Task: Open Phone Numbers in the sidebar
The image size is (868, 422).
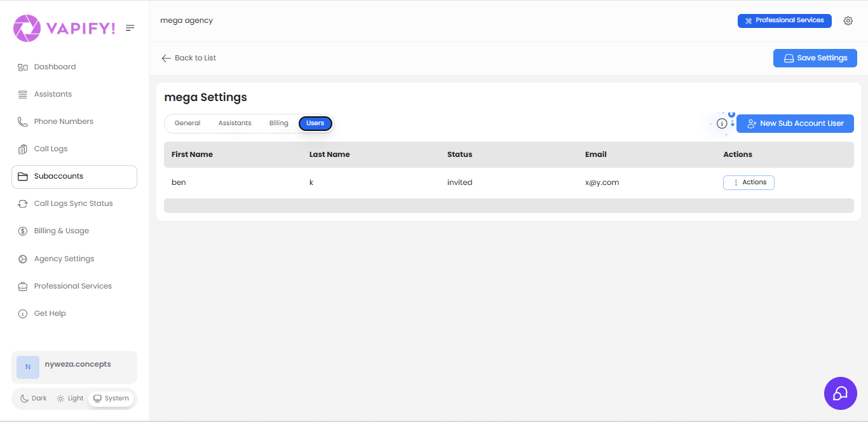Action: coord(64,121)
